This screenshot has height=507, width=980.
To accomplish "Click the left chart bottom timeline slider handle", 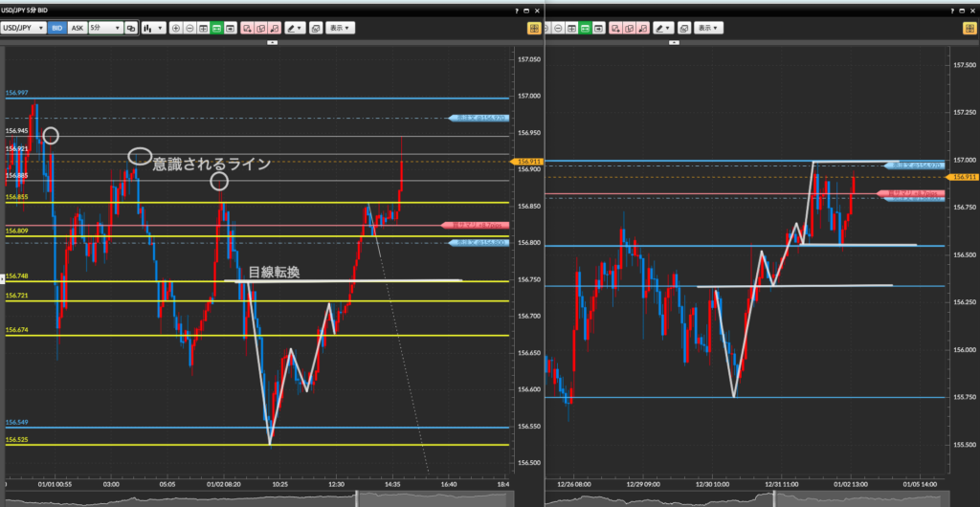I will (357, 497).
